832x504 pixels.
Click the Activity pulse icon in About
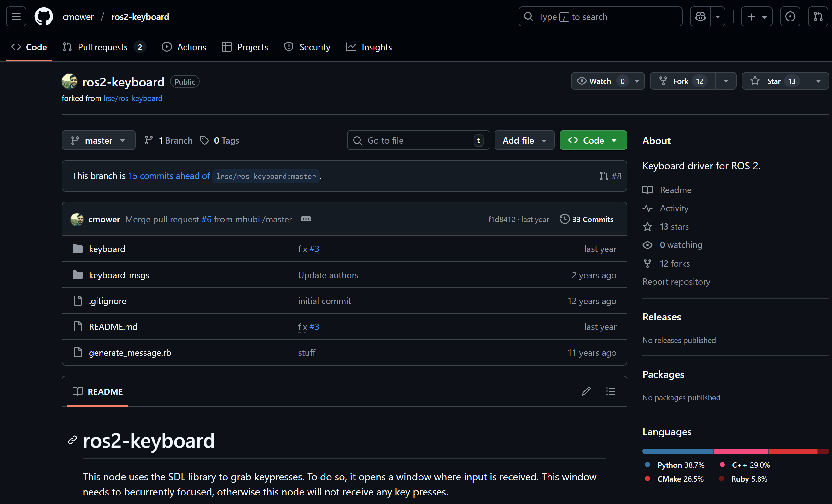[x=647, y=208]
